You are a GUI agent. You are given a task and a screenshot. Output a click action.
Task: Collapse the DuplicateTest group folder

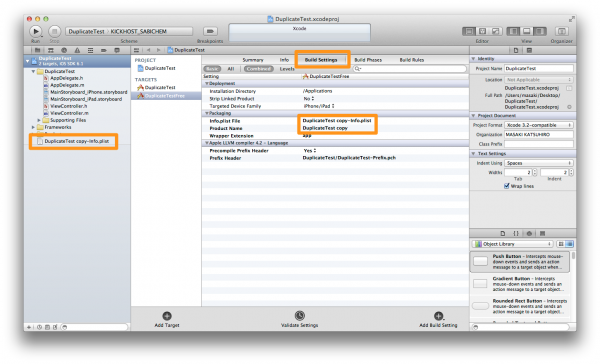[33, 71]
